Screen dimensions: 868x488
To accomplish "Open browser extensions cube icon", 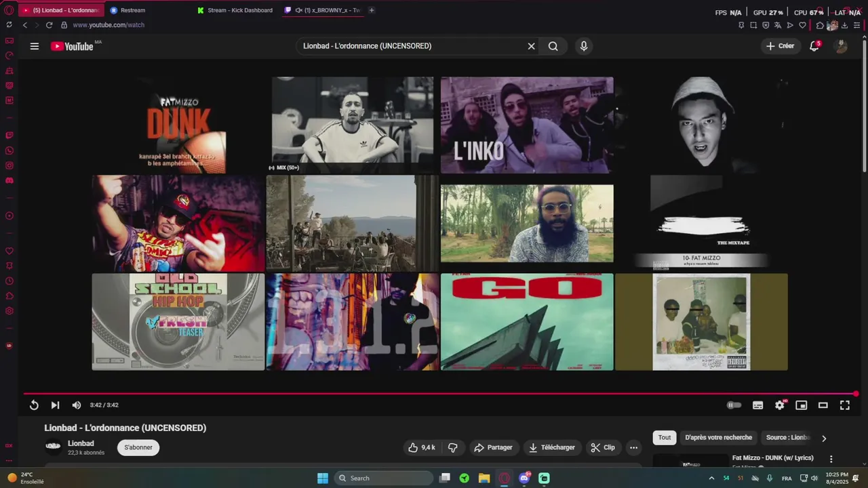I will (820, 25).
